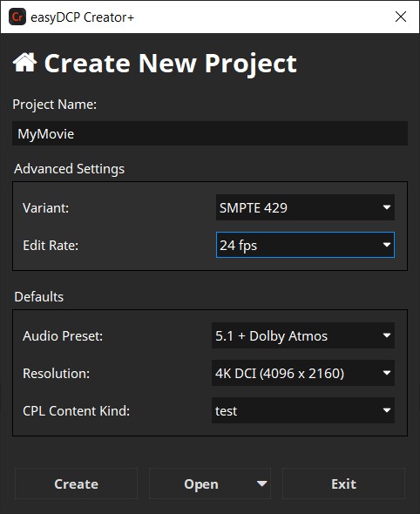Click the Project Name: label
The image size is (420, 514).
tap(54, 105)
